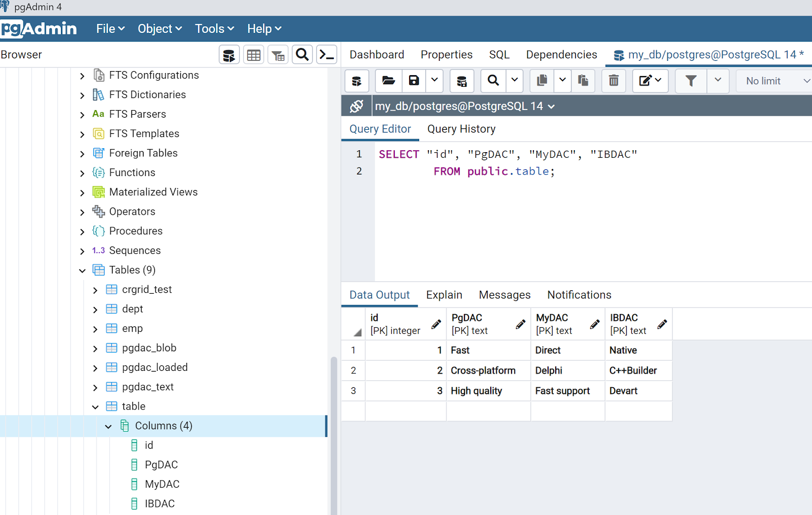Click the 'Cross-platform' cell in results
This screenshot has height=515, width=812.
click(x=489, y=370)
